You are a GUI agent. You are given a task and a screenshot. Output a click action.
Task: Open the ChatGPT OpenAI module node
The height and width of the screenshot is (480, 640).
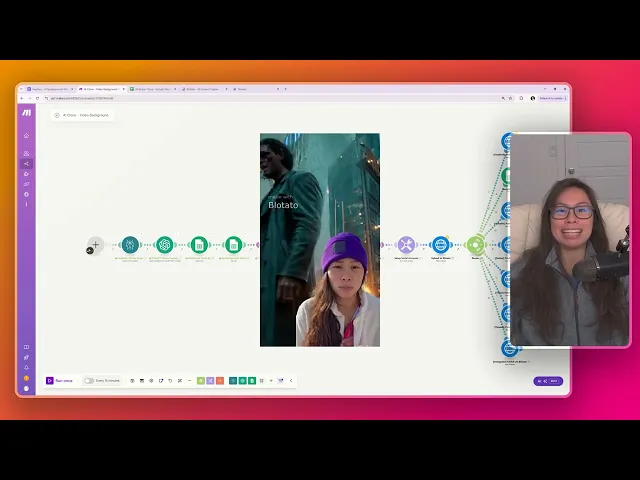click(x=165, y=245)
